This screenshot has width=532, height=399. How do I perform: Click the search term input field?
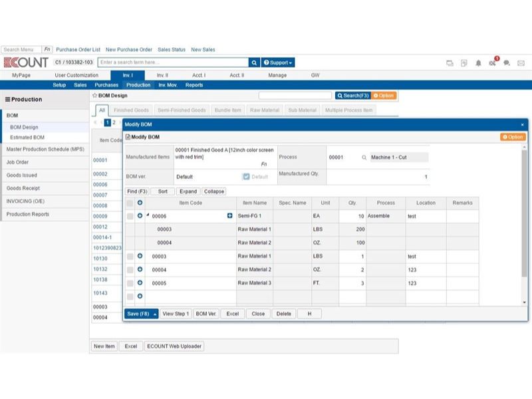173,63
